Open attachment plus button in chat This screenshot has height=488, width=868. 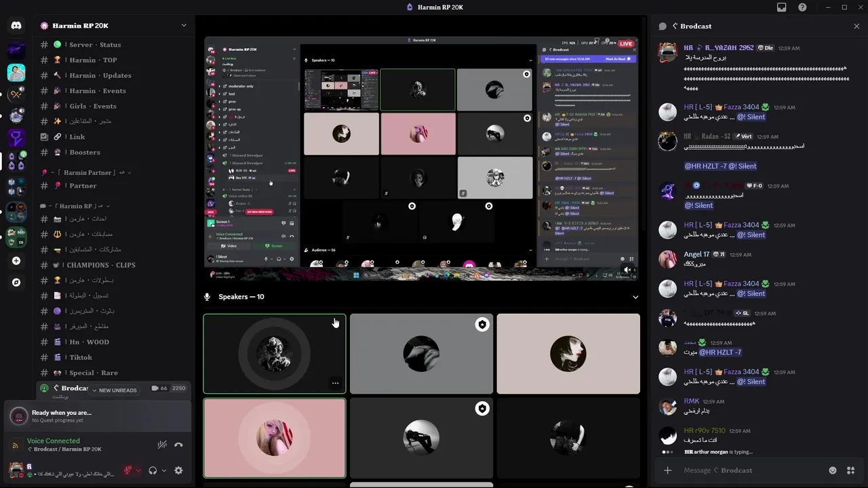click(668, 470)
